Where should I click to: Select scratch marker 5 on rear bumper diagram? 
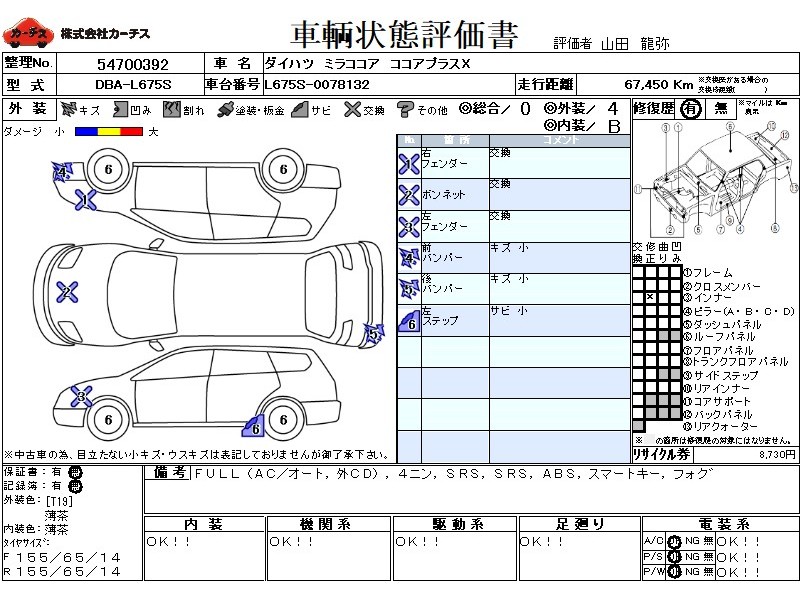coord(374,335)
